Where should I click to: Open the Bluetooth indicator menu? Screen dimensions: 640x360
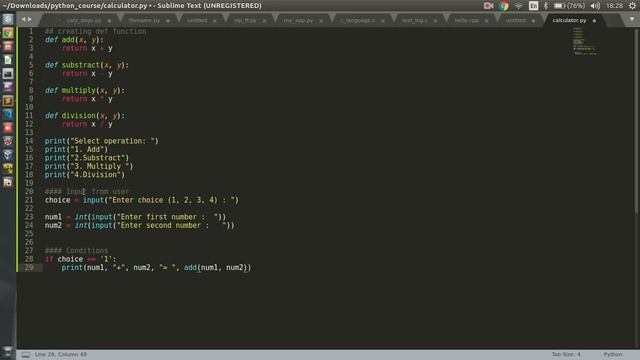coord(546,6)
